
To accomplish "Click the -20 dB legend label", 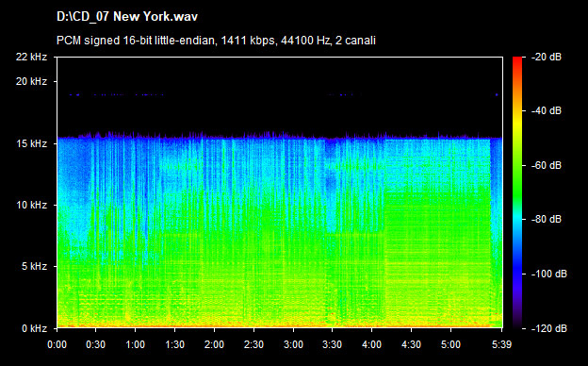I will [x=547, y=57].
